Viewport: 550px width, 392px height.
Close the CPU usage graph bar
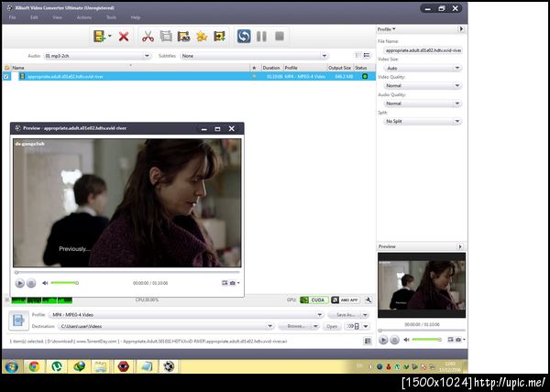point(6,299)
